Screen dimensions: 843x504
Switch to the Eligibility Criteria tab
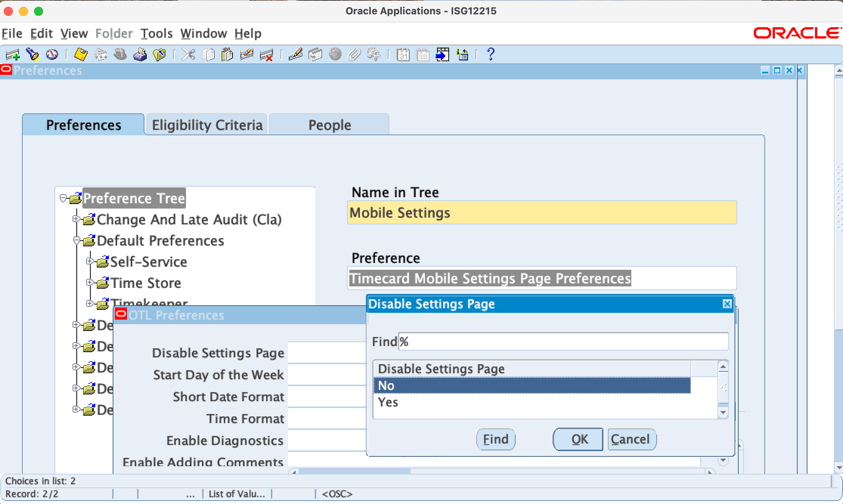[207, 125]
